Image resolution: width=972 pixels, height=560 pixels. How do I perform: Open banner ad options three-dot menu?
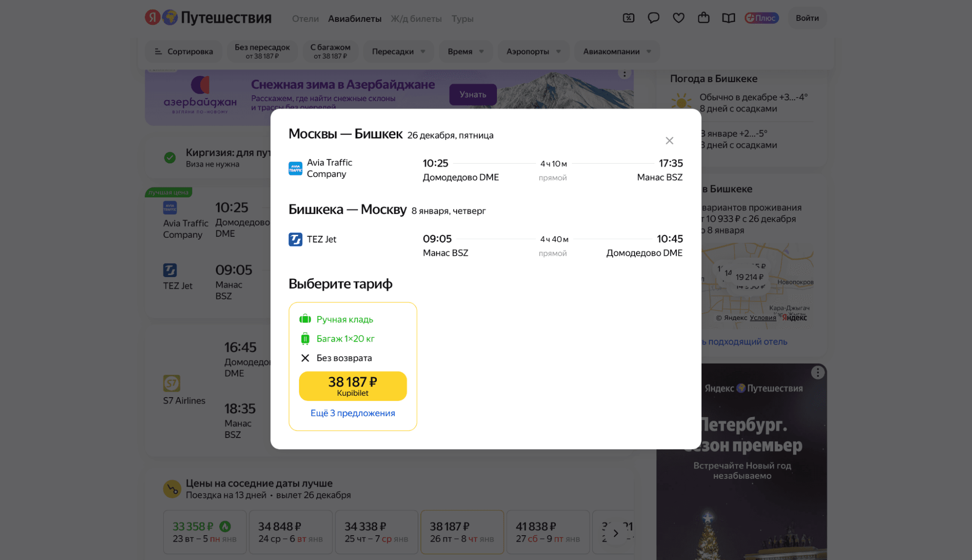pos(624,74)
